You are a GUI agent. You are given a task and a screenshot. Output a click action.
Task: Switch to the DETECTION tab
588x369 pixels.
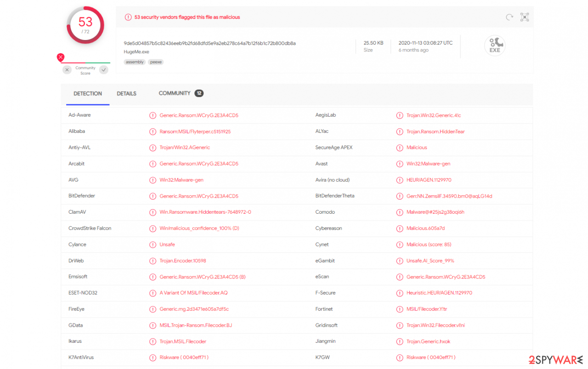coord(88,94)
